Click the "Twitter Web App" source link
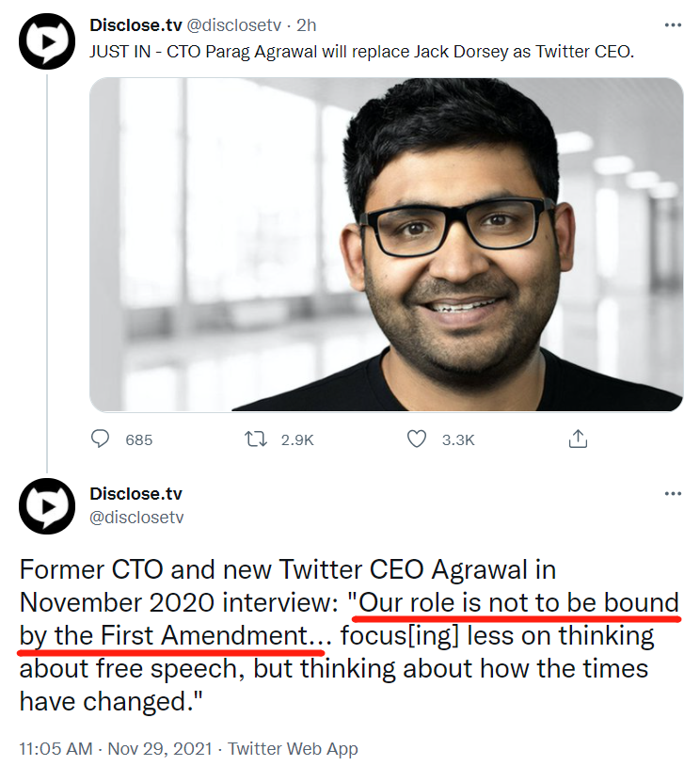The image size is (700, 766). [x=293, y=749]
